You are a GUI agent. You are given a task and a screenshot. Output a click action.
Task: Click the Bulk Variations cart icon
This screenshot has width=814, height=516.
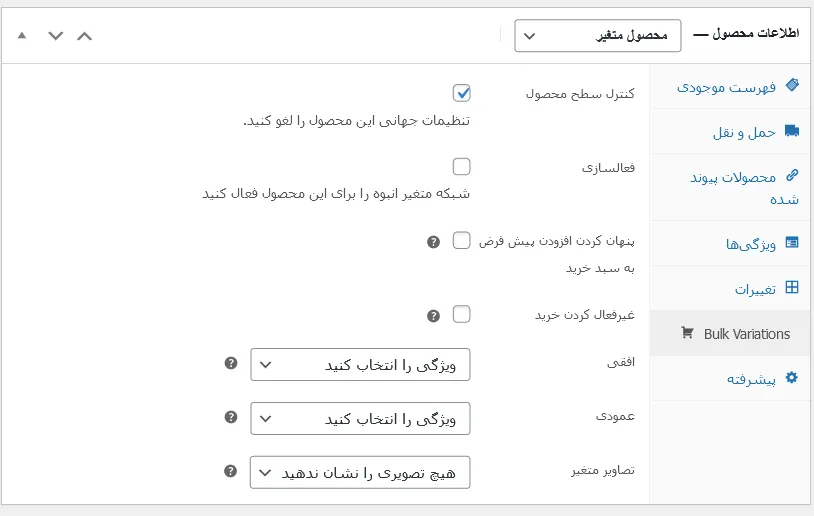(x=687, y=333)
